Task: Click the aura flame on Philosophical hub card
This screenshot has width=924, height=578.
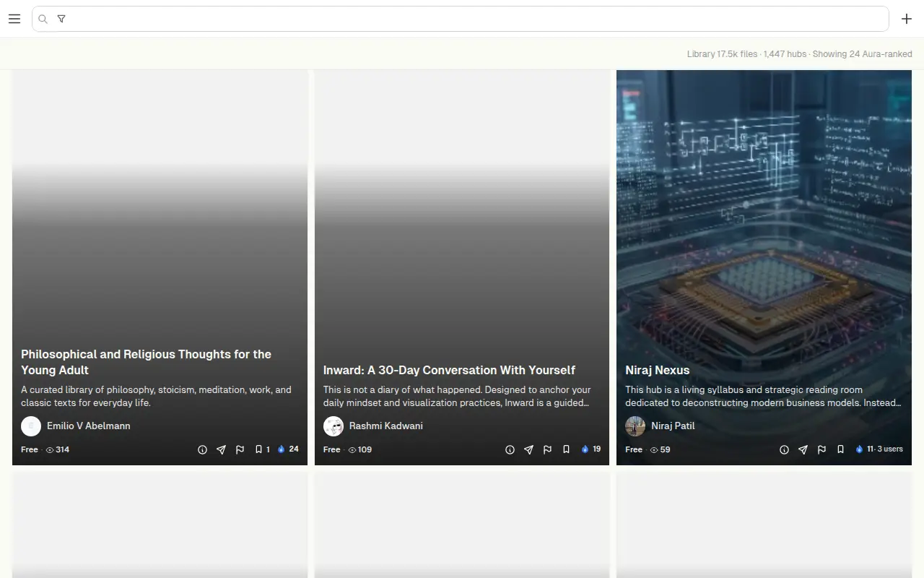Action: (x=282, y=449)
